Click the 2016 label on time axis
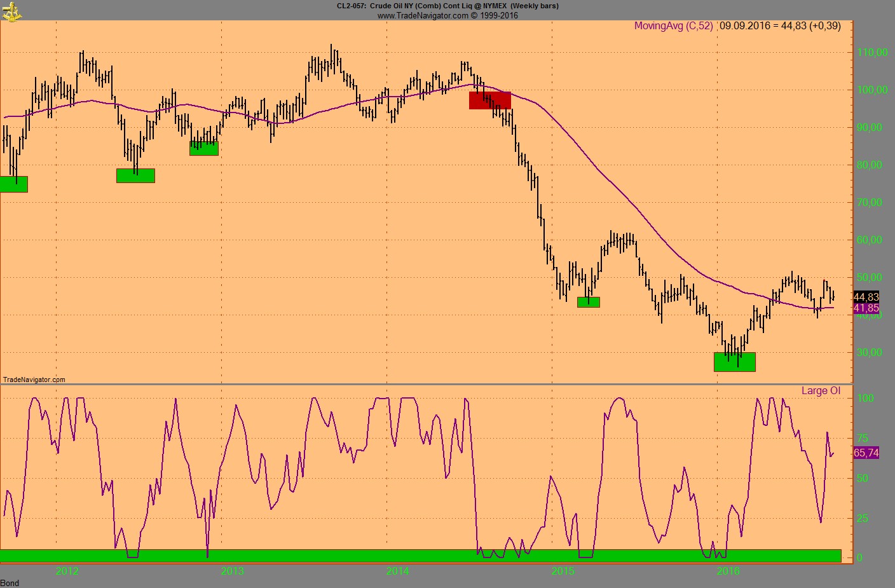 [728, 571]
